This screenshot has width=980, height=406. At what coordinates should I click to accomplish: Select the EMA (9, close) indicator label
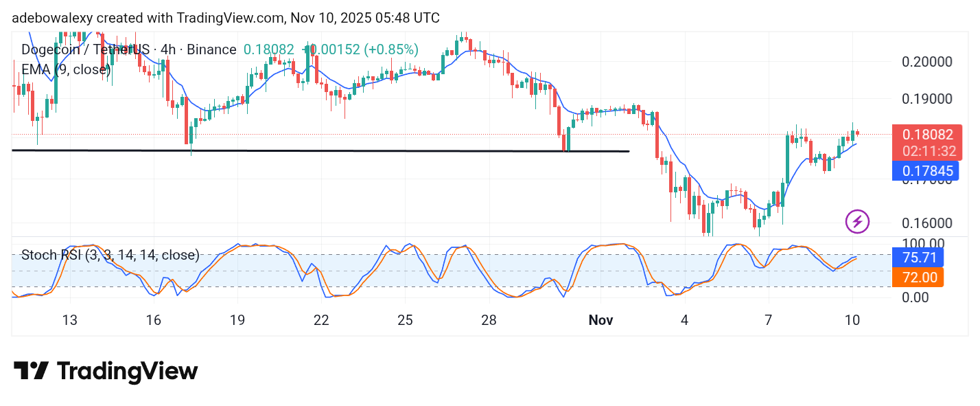click(66, 69)
